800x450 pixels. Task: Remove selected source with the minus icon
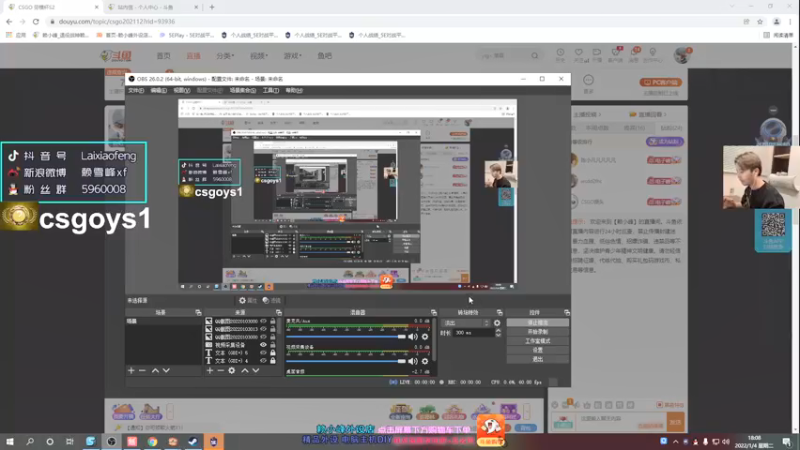click(220, 370)
